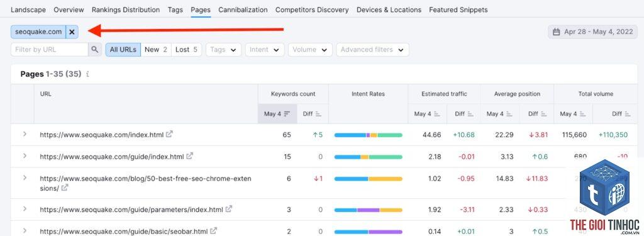
Task: Open external link icon for 50-best-free-seo-chrome-extensions
Action: click(x=65, y=188)
